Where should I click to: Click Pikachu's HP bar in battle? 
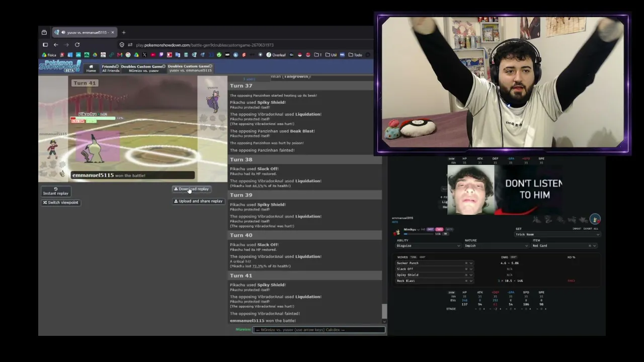[x=93, y=118]
